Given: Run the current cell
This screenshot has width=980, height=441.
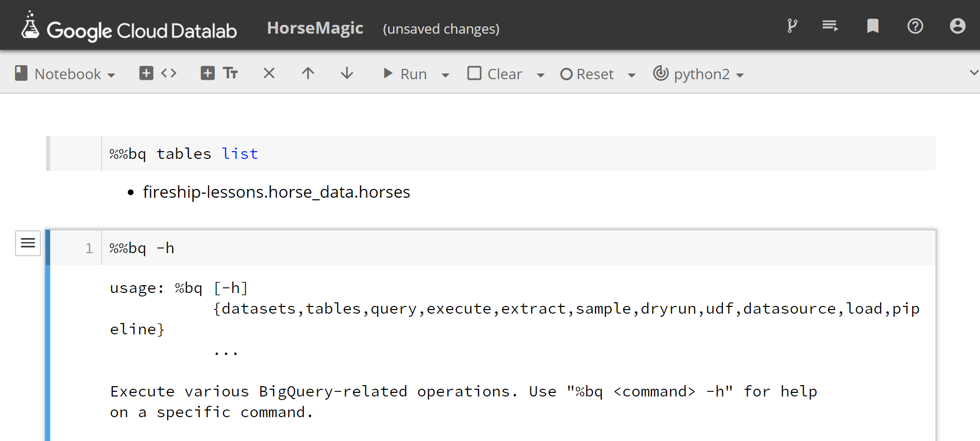Looking at the screenshot, I should click(x=405, y=74).
